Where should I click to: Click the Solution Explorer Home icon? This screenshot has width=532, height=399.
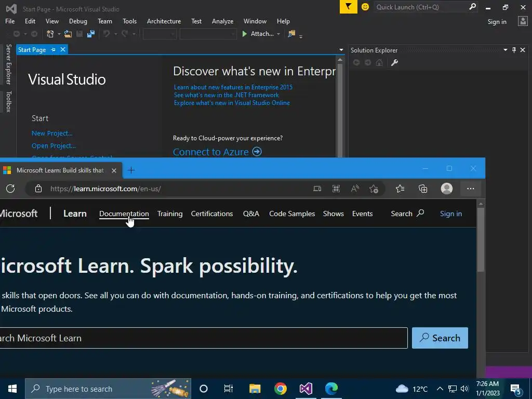click(379, 62)
